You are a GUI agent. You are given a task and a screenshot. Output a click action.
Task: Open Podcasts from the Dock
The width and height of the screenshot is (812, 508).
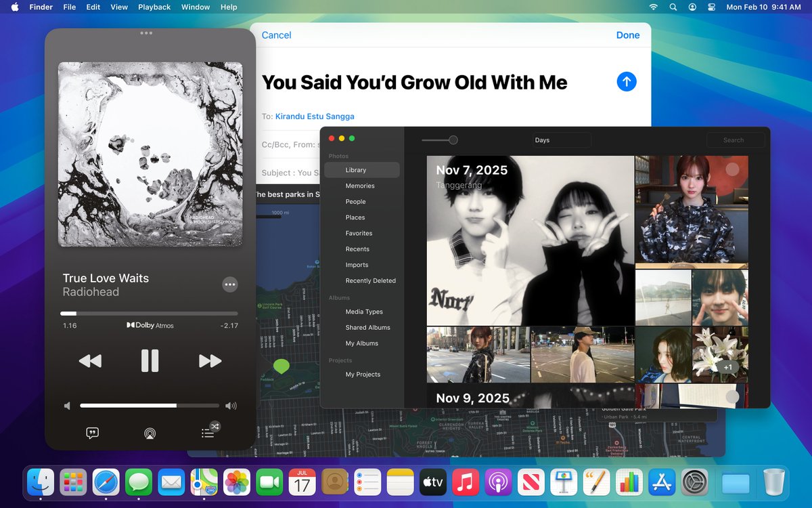(498, 483)
